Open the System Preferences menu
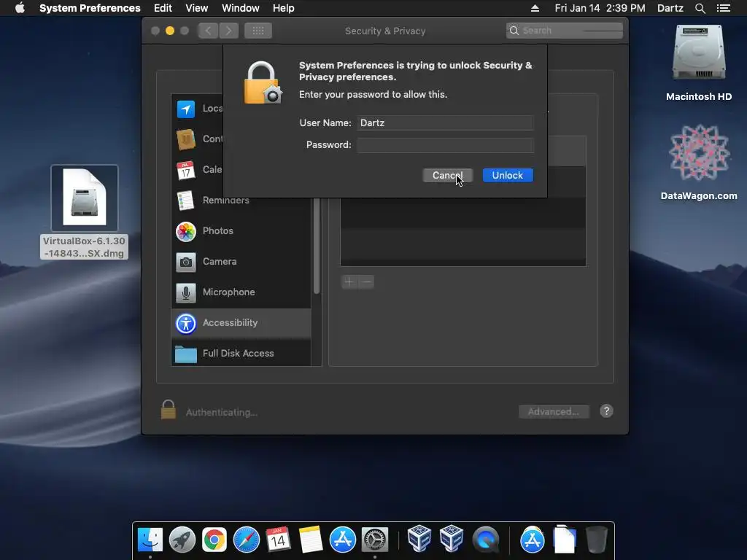 pyautogui.click(x=90, y=8)
